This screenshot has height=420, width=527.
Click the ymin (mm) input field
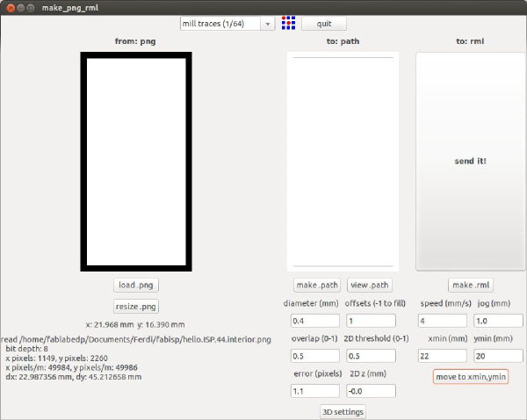pyautogui.click(x=498, y=356)
